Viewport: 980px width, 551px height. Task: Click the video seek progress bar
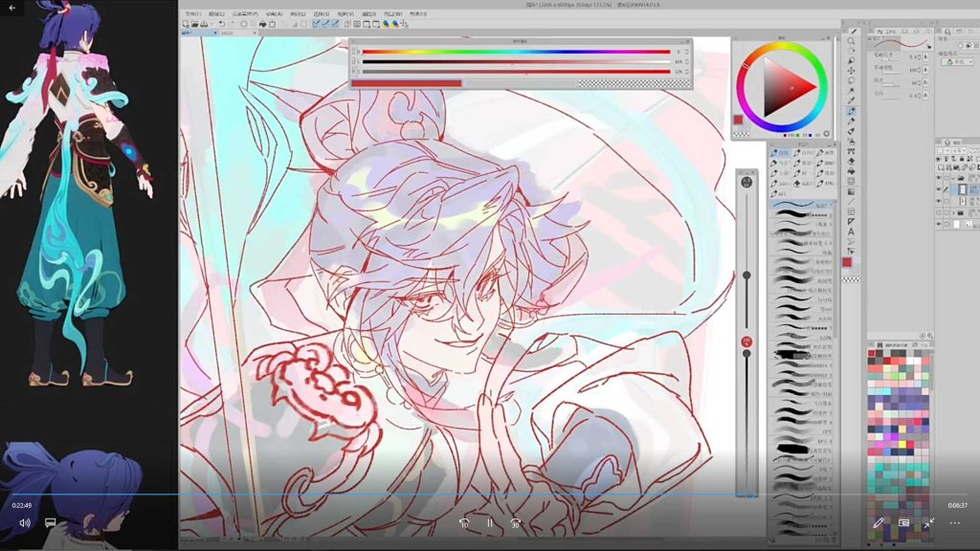(x=490, y=495)
